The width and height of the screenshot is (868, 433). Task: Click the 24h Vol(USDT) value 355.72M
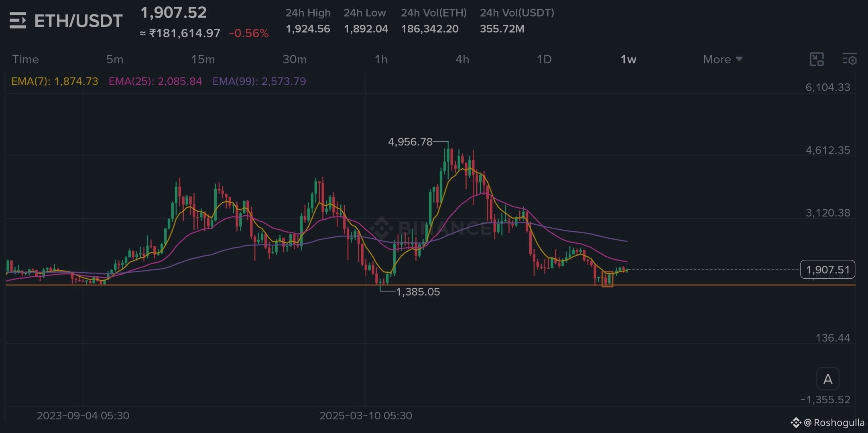pos(502,29)
